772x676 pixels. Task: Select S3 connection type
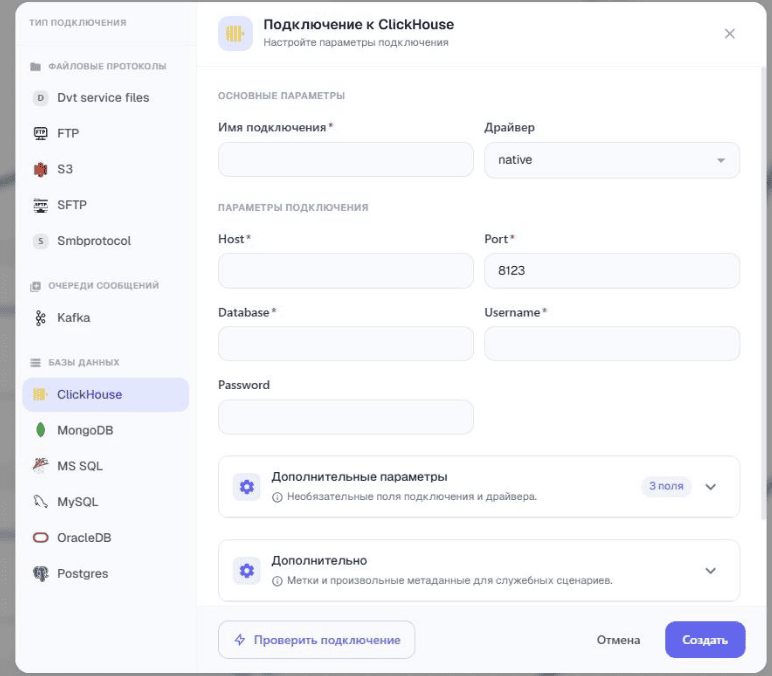[105, 169]
